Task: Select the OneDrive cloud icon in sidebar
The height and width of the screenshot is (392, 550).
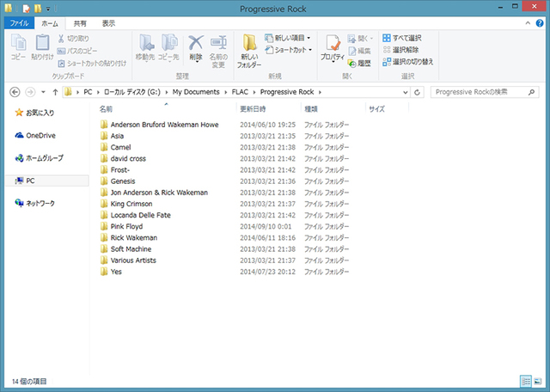Action: coord(20,135)
